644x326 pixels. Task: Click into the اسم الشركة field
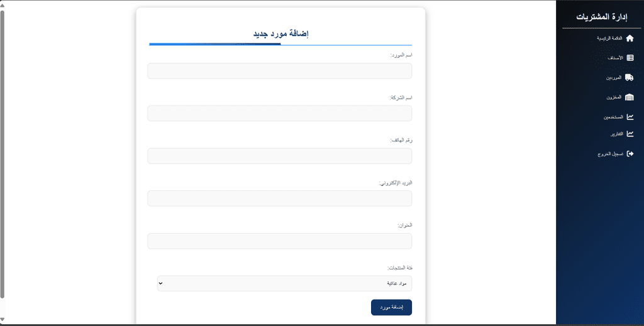click(280, 113)
